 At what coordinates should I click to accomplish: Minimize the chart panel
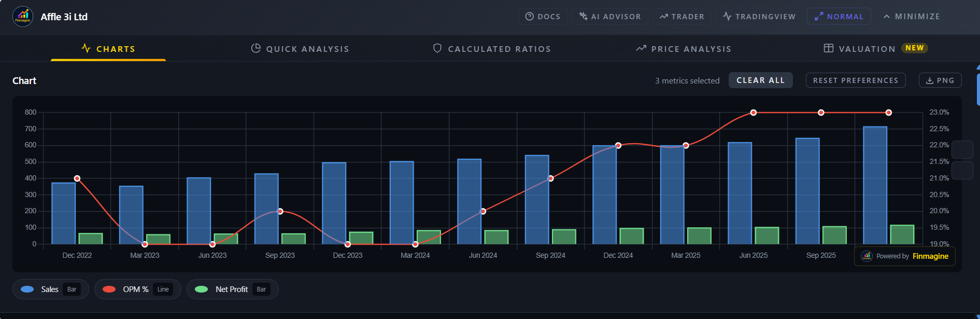coord(912,17)
